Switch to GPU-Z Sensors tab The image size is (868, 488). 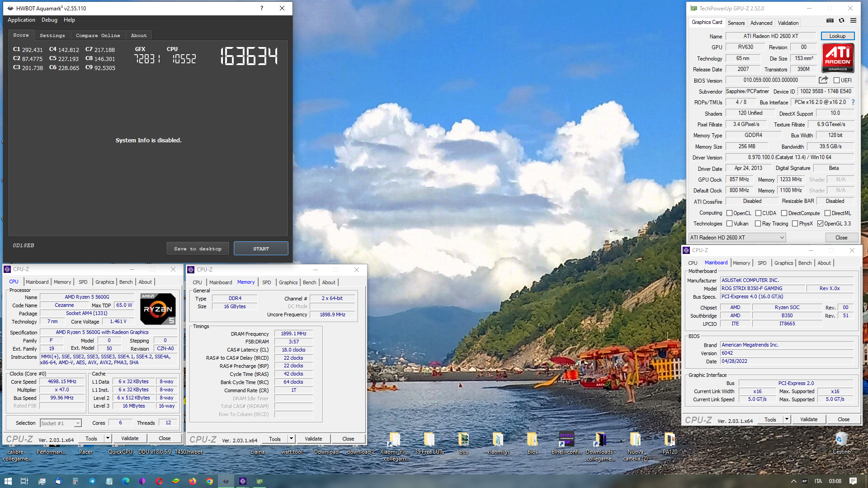click(x=736, y=23)
